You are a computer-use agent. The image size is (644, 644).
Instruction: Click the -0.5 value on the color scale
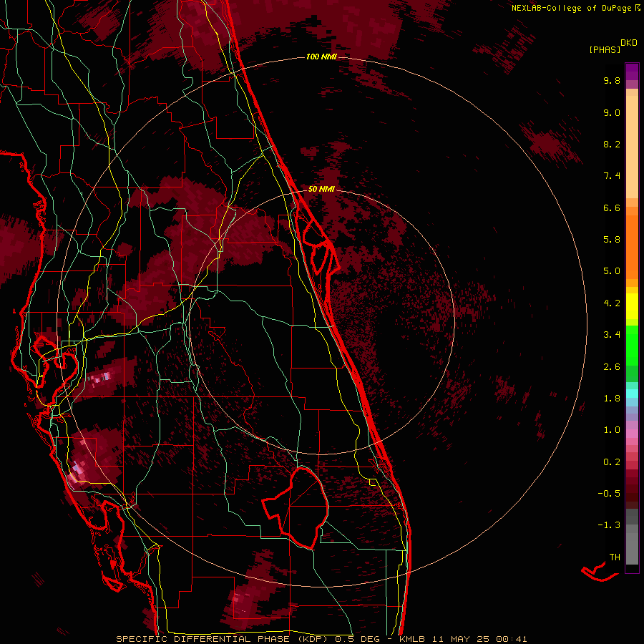point(609,494)
